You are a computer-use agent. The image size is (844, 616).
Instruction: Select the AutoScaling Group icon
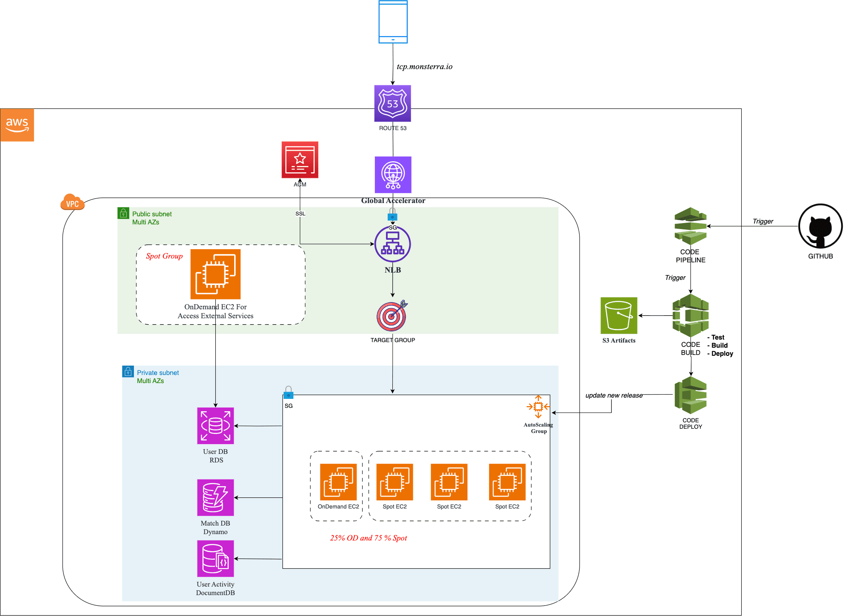pos(538,407)
